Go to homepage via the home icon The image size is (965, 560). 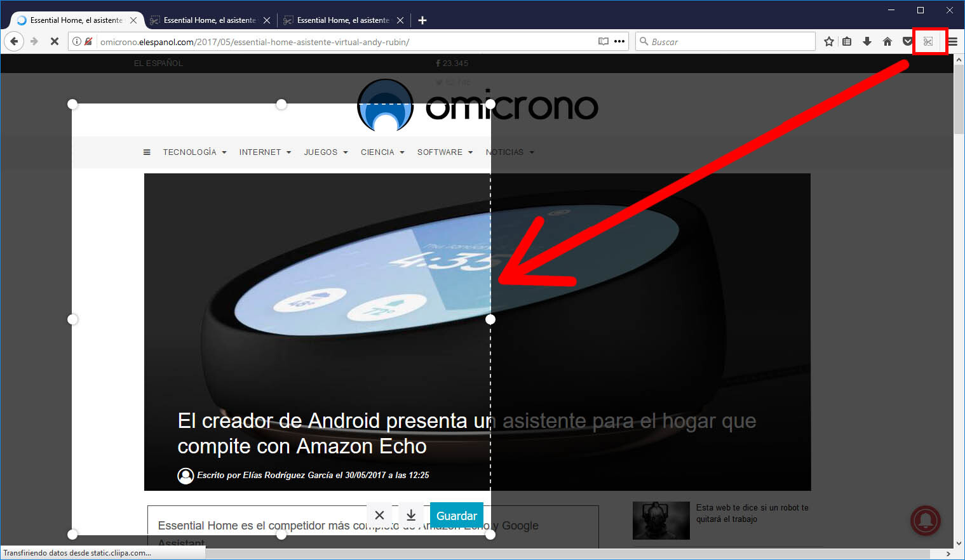click(887, 41)
